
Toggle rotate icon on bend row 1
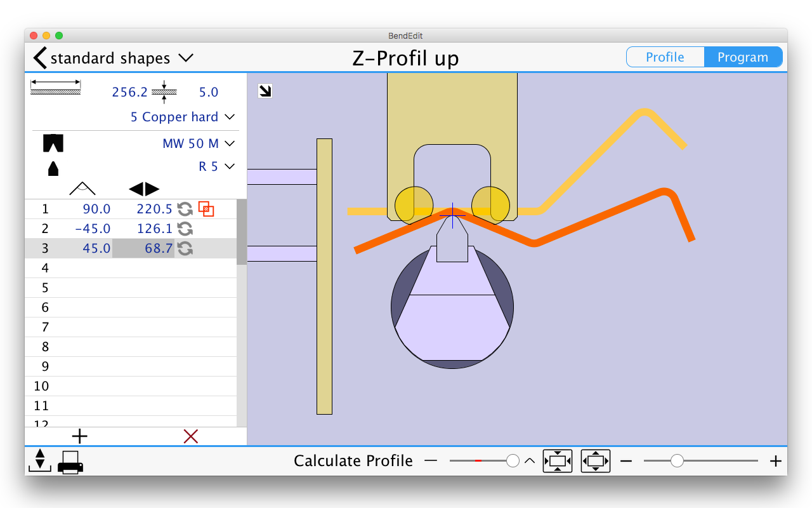tap(185, 209)
